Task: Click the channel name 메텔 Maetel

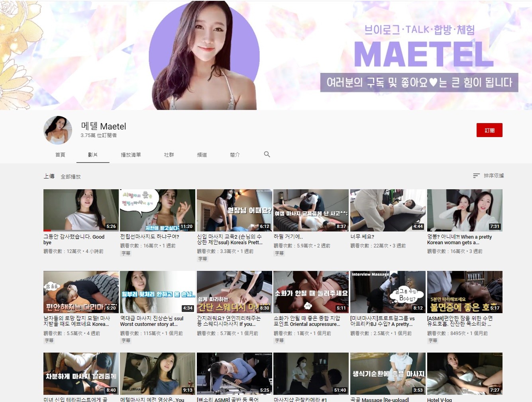Action: [x=104, y=126]
